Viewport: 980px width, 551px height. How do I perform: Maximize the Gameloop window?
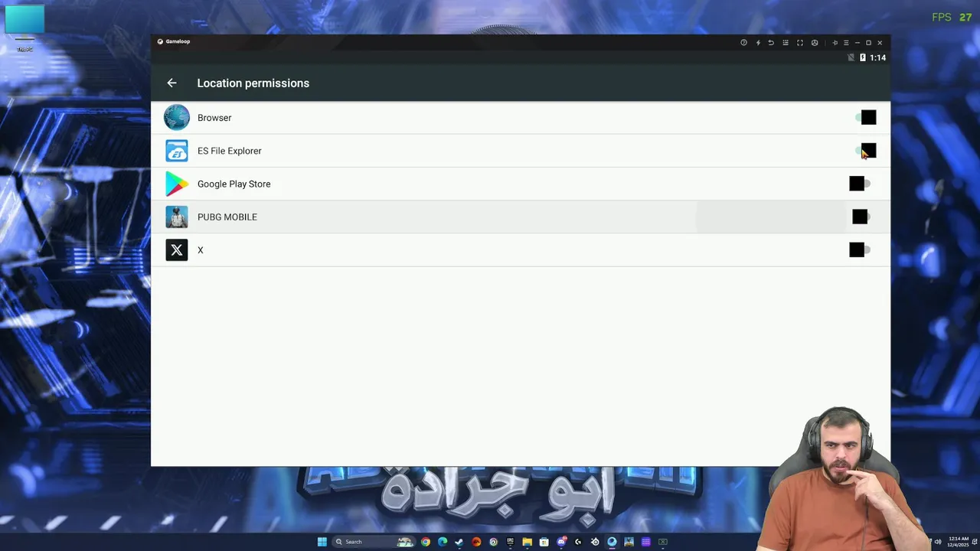point(868,43)
